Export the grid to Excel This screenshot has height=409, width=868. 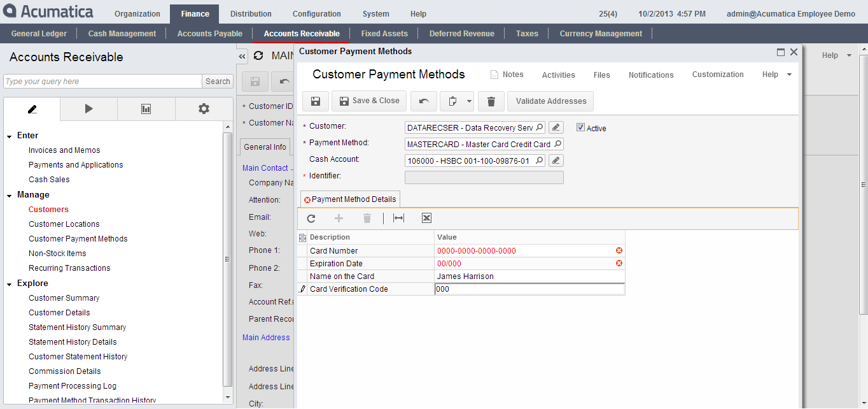[426, 219]
